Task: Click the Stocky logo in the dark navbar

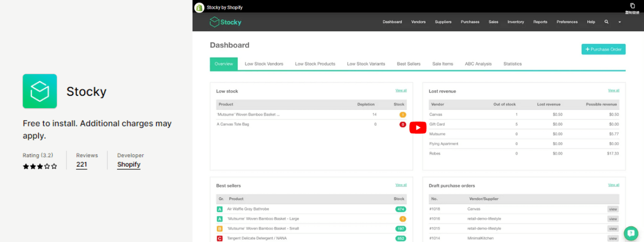Action: click(x=225, y=22)
